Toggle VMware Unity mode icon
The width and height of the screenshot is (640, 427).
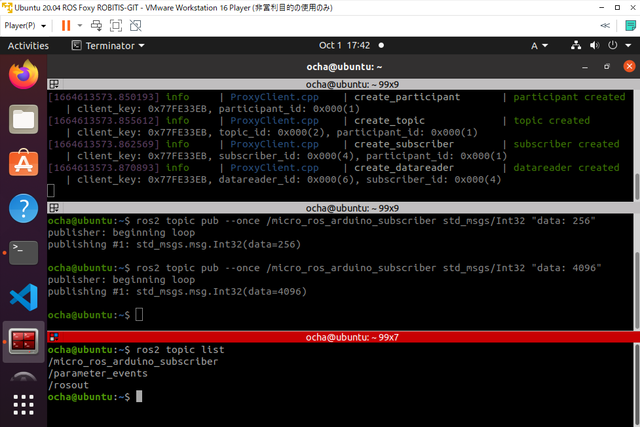(x=138, y=25)
